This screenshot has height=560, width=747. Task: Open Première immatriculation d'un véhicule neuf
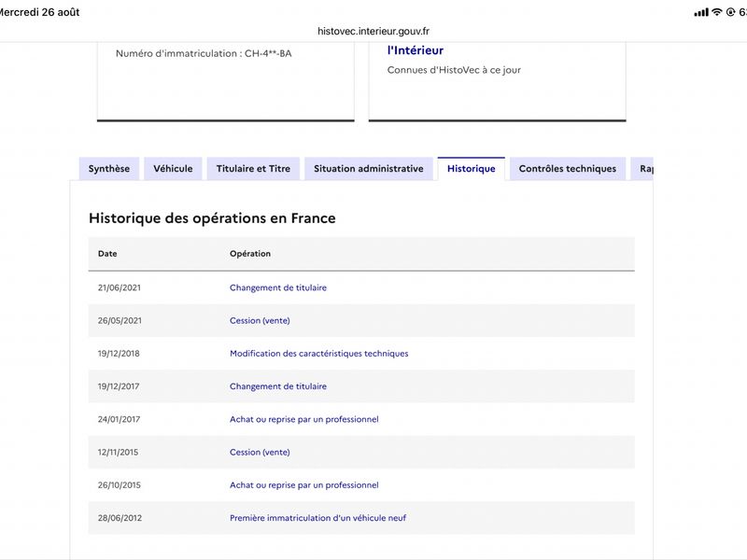coord(317,518)
